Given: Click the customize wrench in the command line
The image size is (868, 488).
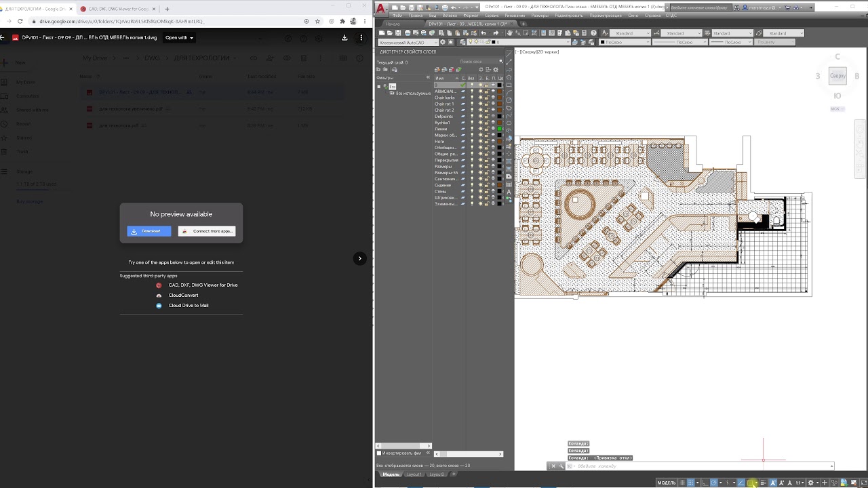Looking at the screenshot, I should (x=561, y=466).
